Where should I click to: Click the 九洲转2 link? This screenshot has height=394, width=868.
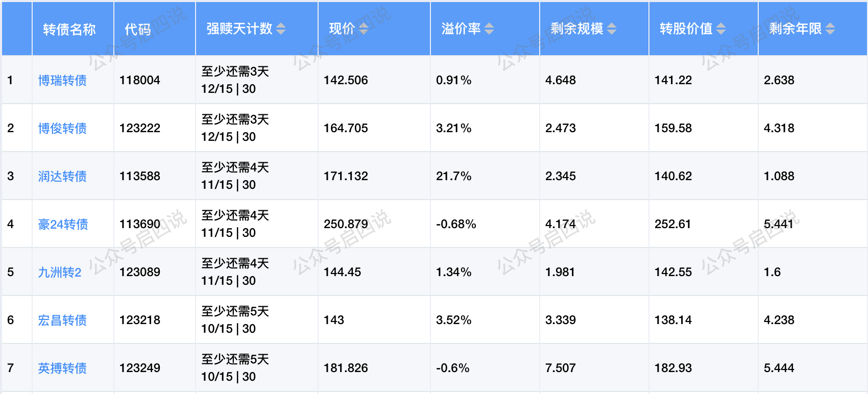[60, 272]
